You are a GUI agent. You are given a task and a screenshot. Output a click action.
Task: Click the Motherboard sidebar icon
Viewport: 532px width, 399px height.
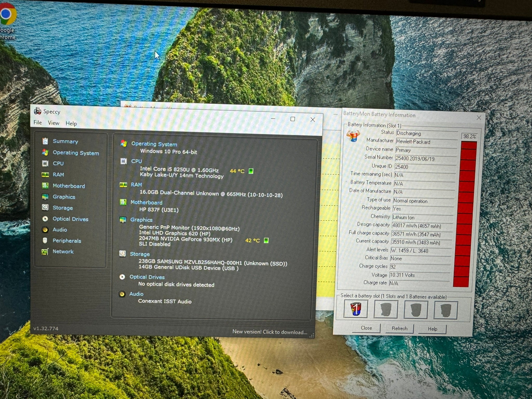(45, 185)
